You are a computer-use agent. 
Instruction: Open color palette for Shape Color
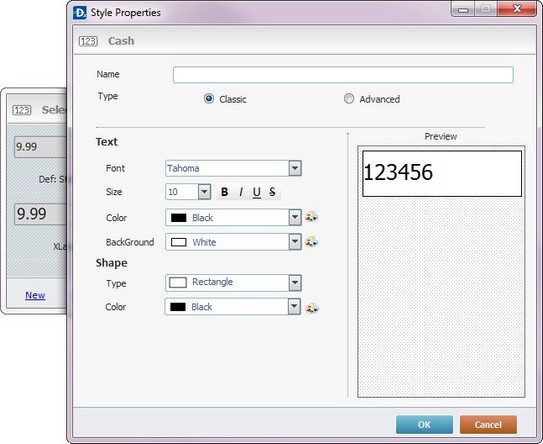coord(312,308)
